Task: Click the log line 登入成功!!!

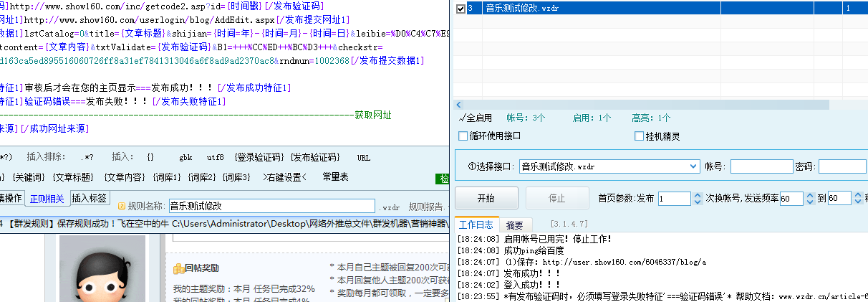Action: pos(508,285)
